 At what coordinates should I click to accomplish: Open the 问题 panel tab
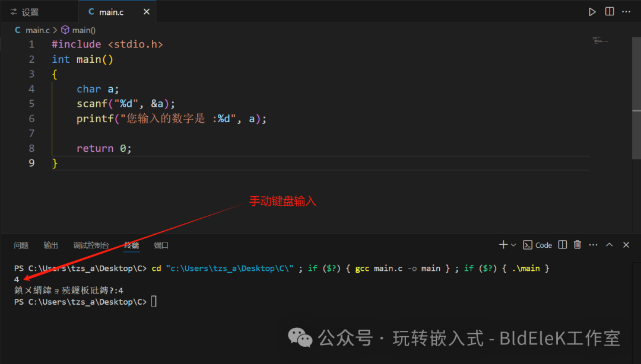tap(21, 245)
